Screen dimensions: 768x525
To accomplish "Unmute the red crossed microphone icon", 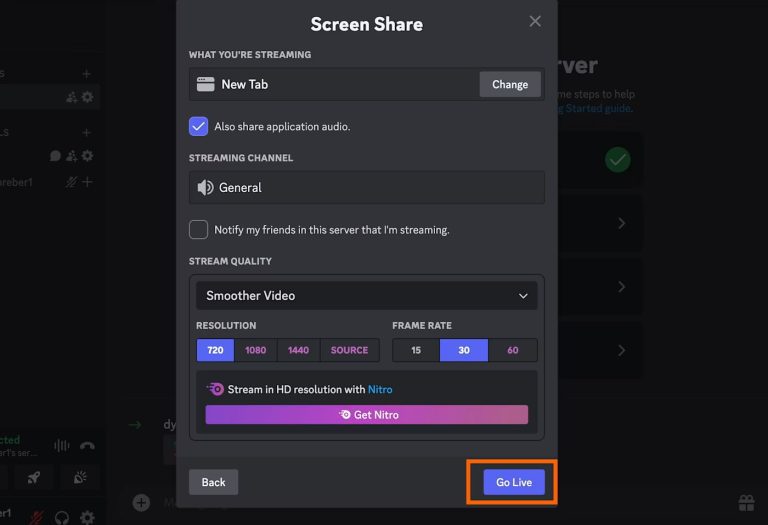I will point(37,517).
